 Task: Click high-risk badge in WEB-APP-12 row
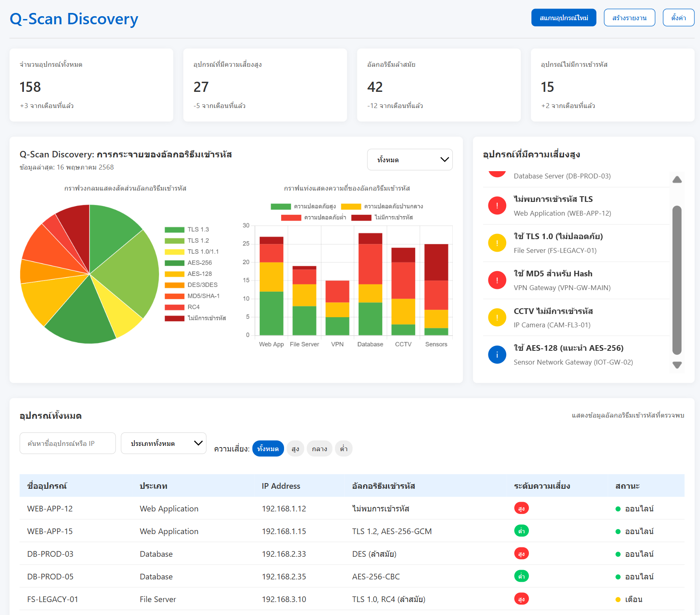521,508
